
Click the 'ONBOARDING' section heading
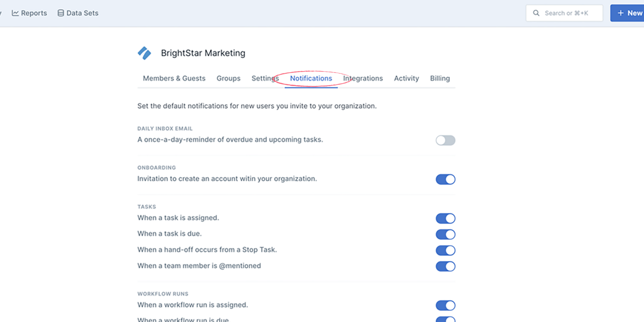tap(156, 168)
